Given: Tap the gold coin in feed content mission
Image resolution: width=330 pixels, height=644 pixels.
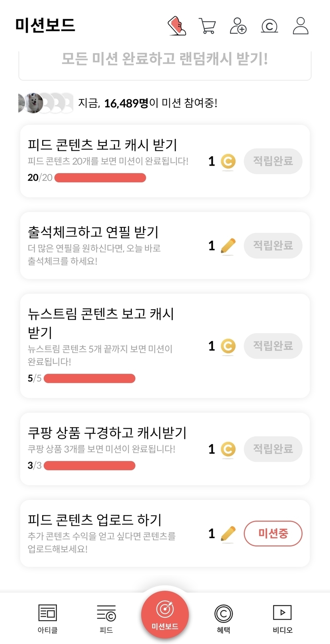Looking at the screenshot, I should click(x=228, y=162).
